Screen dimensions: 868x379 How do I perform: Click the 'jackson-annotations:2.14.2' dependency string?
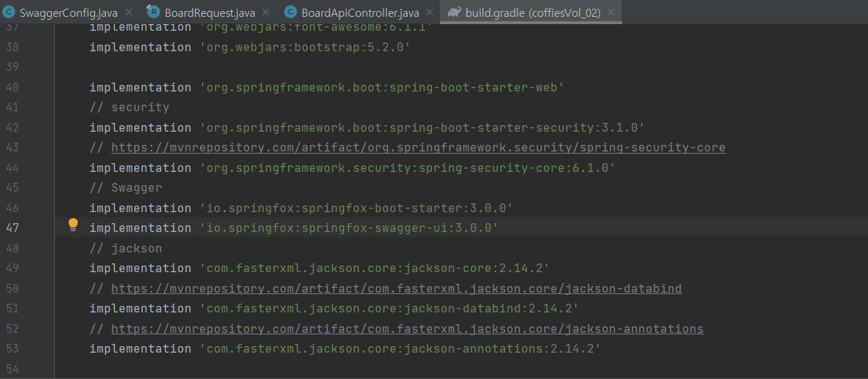pyautogui.click(x=400, y=350)
